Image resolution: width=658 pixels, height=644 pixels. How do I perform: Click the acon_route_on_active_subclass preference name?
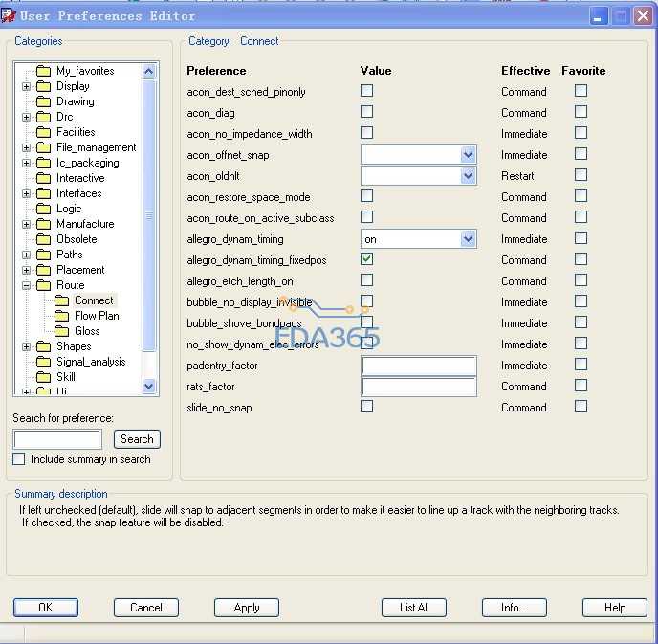(x=260, y=218)
